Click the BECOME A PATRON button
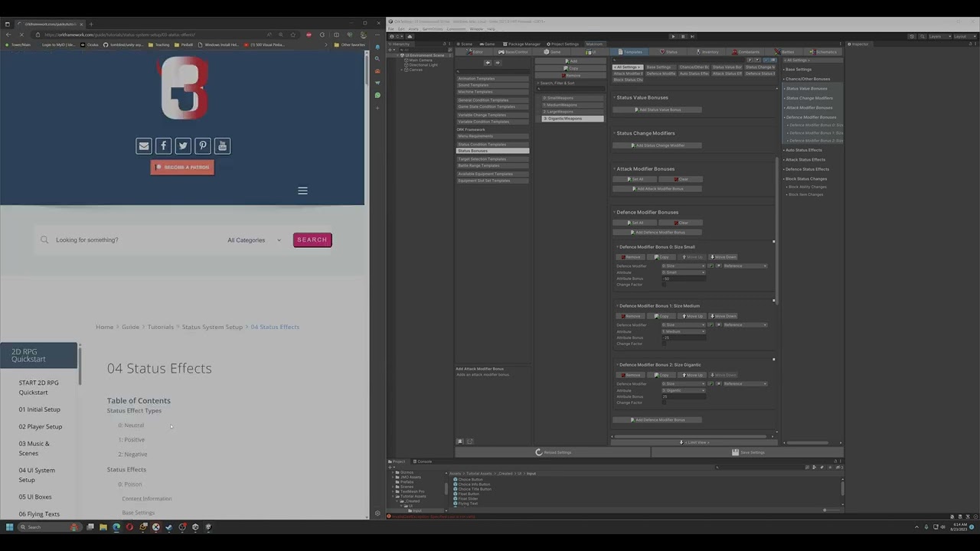Viewport: 980px width, 551px height. [182, 167]
